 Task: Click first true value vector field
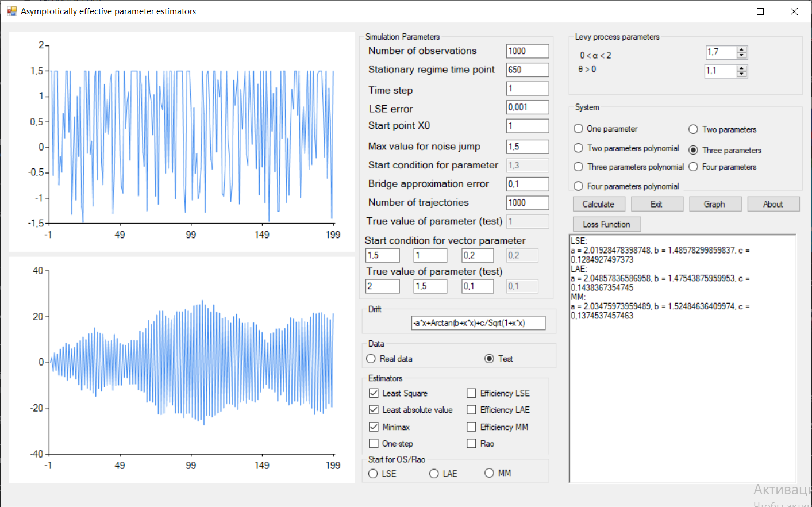coord(383,286)
